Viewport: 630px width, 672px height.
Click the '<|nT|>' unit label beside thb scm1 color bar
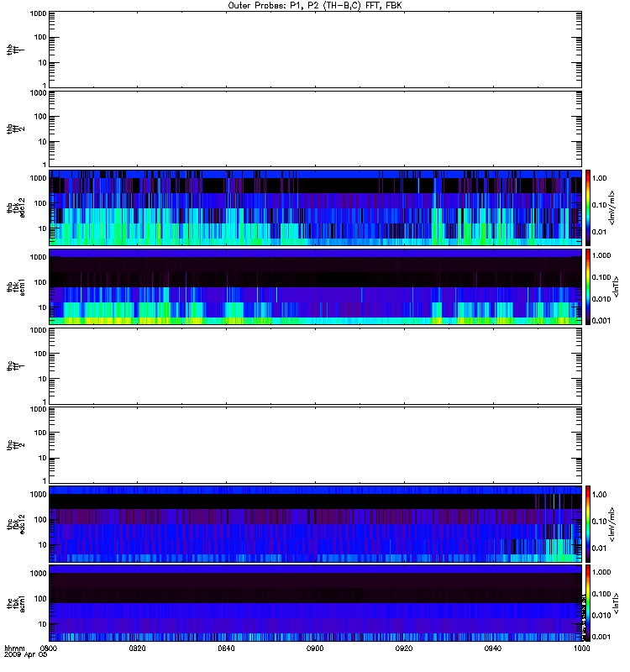616,286
